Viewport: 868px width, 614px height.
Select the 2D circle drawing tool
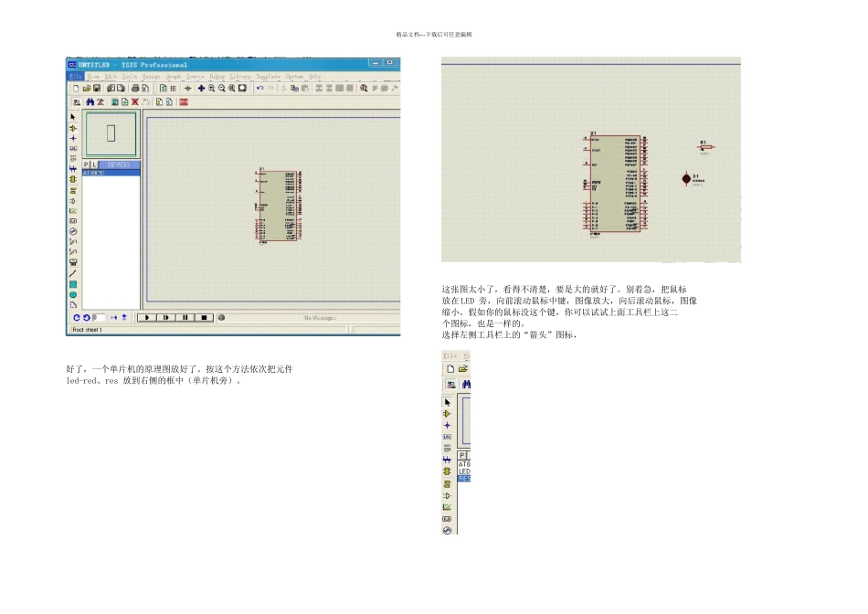coord(73,294)
